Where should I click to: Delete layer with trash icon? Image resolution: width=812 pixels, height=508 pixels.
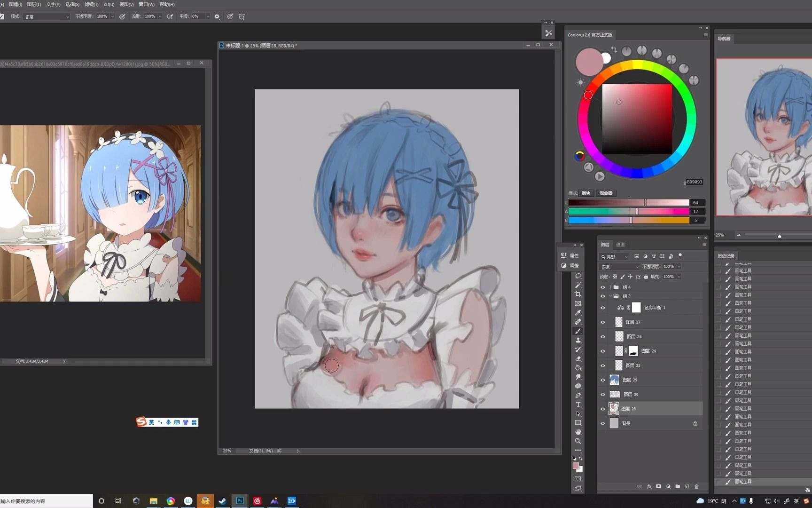click(x=696, y=486)
